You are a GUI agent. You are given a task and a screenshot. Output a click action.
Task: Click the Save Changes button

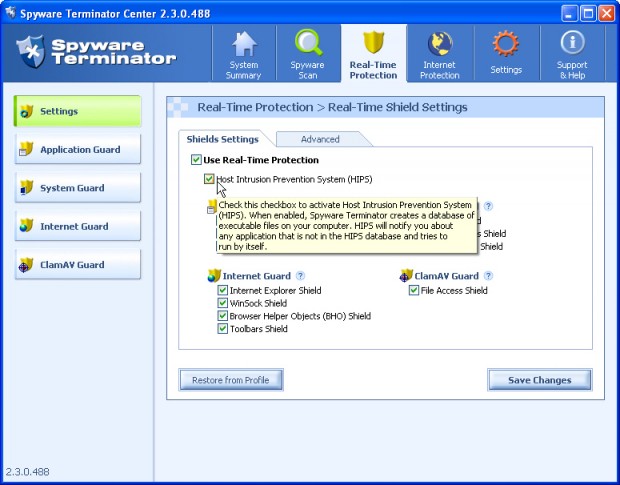coord(540,380)
